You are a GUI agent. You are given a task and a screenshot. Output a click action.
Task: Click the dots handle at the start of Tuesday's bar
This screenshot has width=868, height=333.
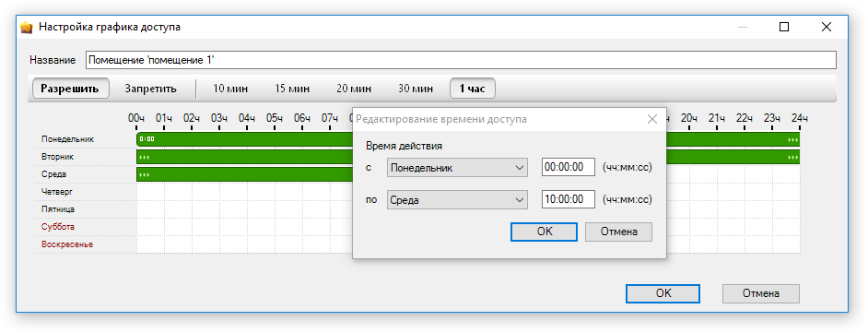click(x=145, y=158)
